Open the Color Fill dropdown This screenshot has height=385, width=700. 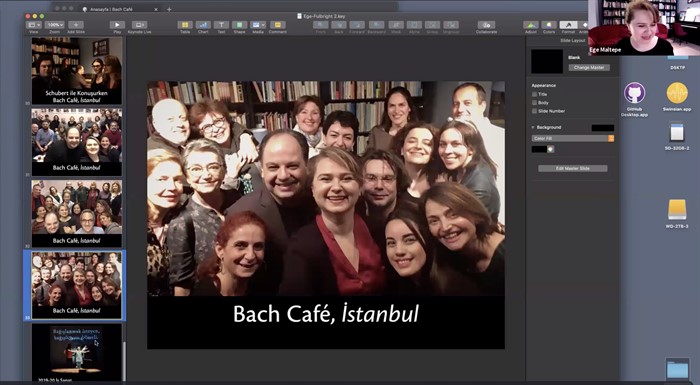[x=573, y=138]
